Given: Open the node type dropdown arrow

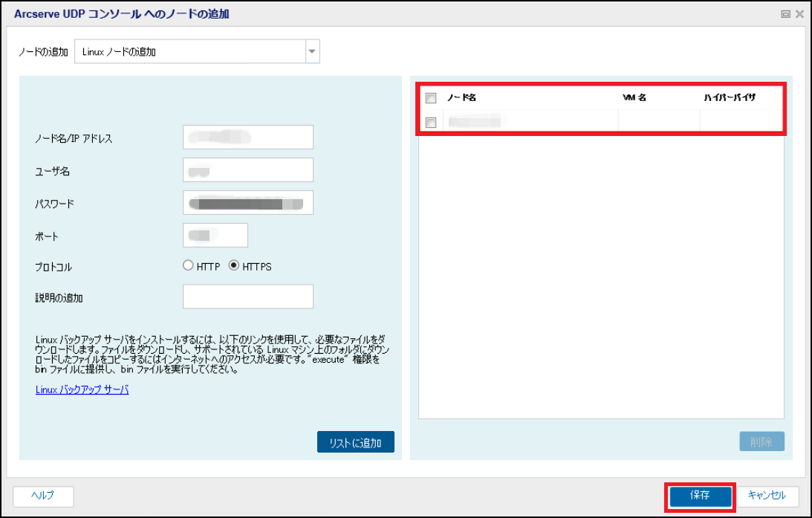Looking at the screenshot, I should [x=312, y=51].
